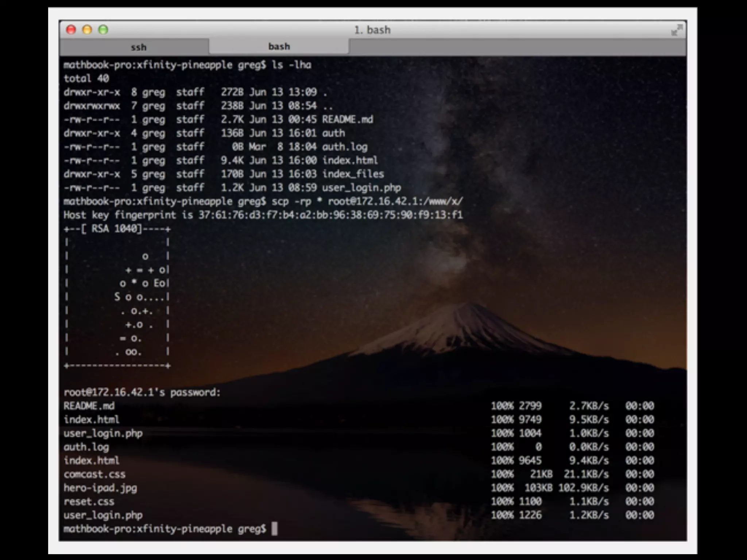Click the reset.css transfer line
Viewport: 747px width, 560px height.
pyautogui.click(x=89, y=502)
